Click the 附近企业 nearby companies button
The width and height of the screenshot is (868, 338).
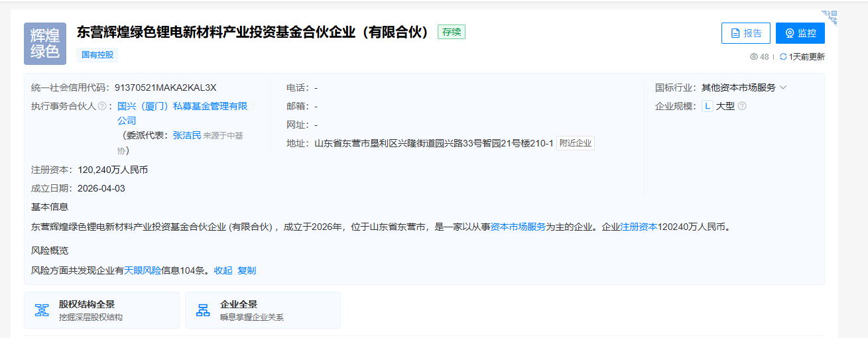575,143
